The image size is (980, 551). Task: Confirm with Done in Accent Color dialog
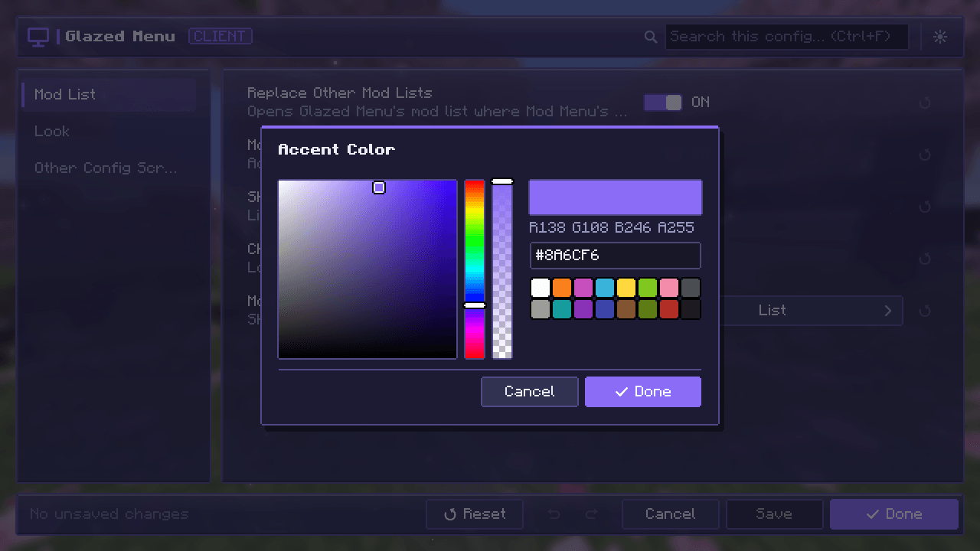tap(643, 392)
